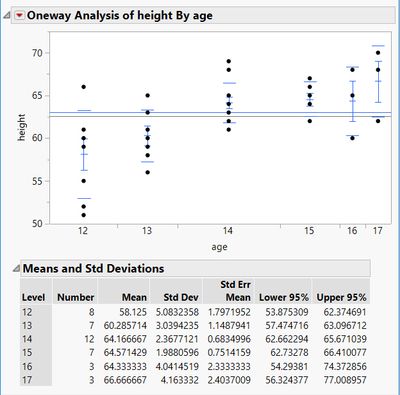Click the Std Err Mean value 0.6834996

pos(229,339)
